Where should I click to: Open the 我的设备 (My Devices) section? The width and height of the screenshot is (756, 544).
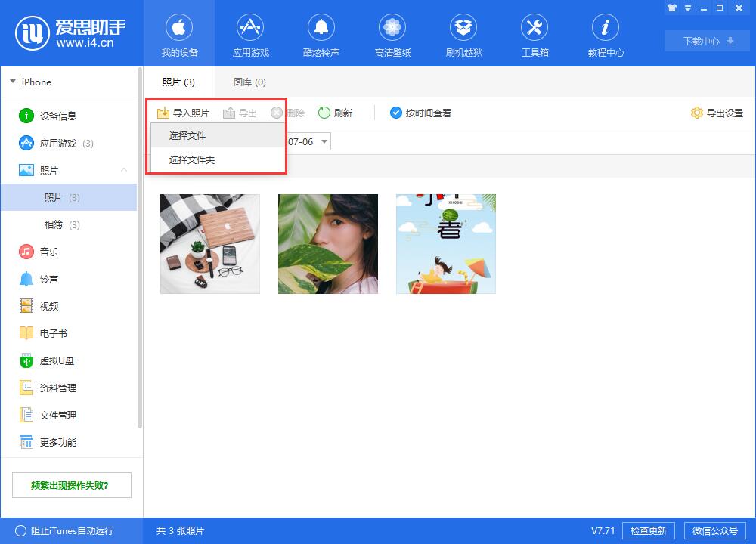click(179, 34)
